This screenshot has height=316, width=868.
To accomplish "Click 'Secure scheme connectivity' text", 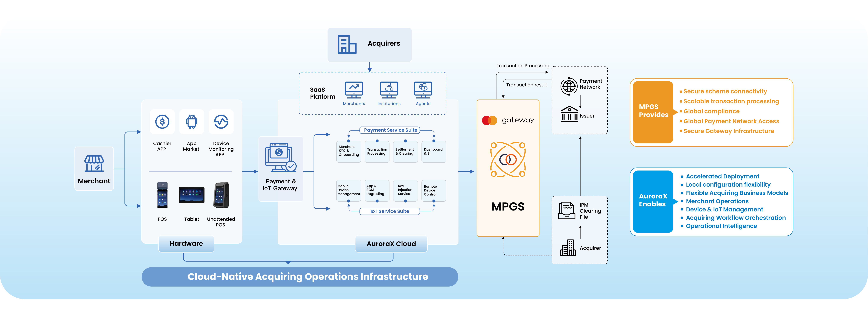I will [725, 91].
